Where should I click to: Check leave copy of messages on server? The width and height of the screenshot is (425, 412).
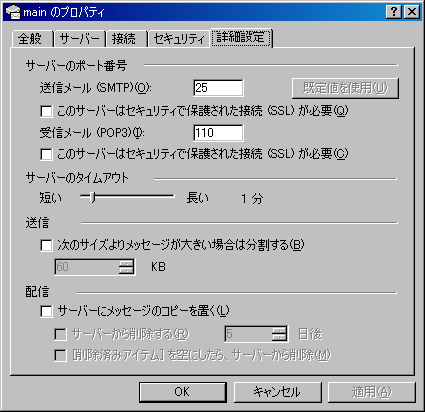tap(46, 311)
